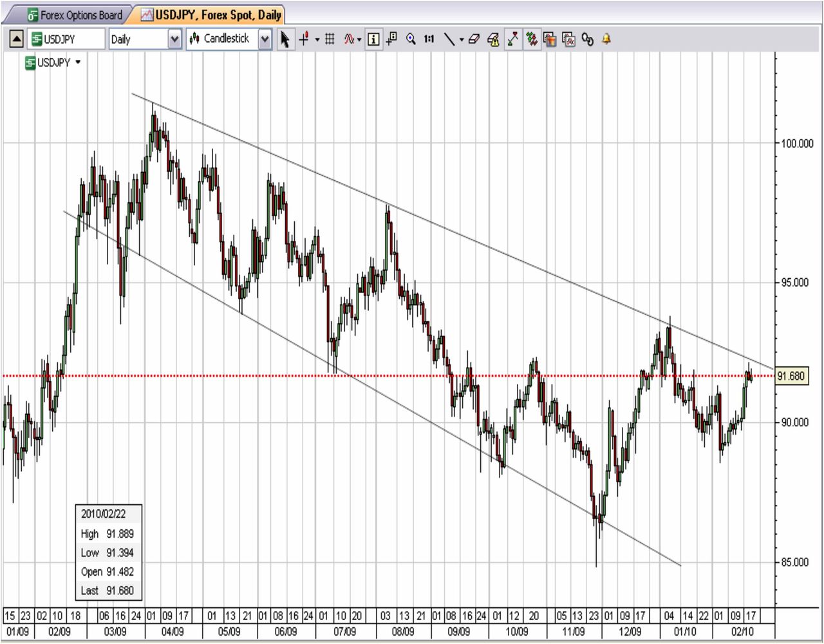Screen dimensions: 824x644
Task: Toggle the zigzag line tool icon
Action: click(513, 39)
